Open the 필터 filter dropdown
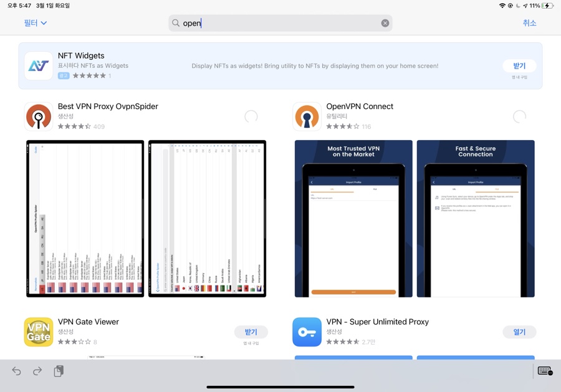The height and width of the screenshot is (392, 561). [x=35, y=23]
